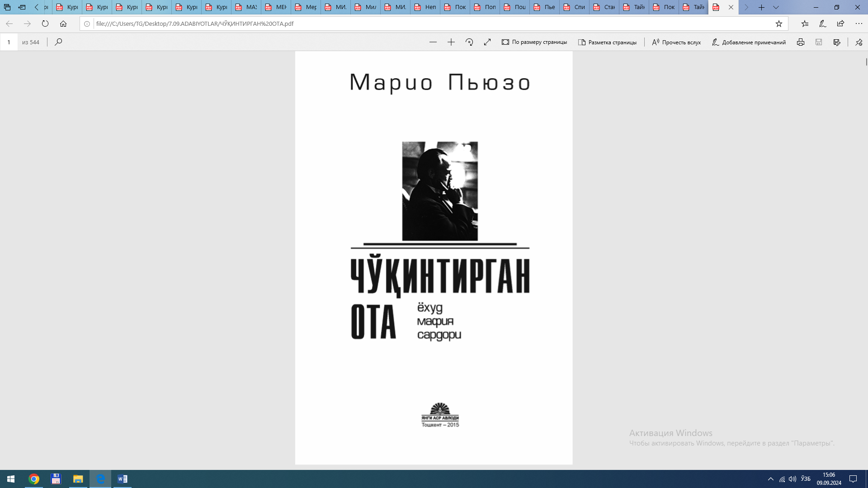Open the floppy disk app on taskbar
Screen dimensions: 868x488
pos(56,479)
